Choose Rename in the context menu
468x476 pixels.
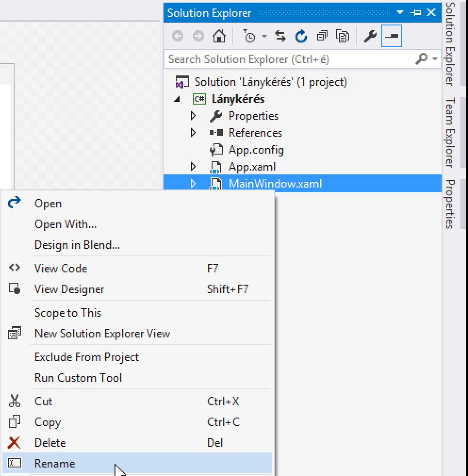tap(137, 464)
